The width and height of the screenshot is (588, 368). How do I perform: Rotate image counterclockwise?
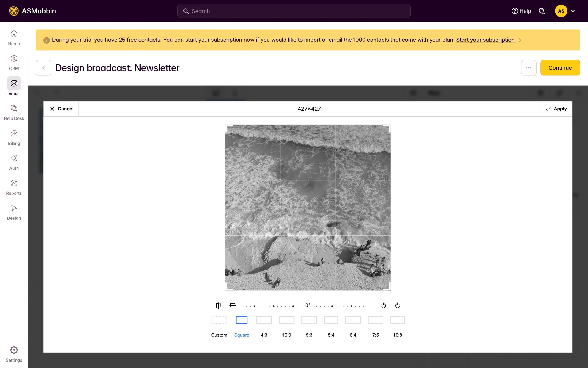[x=383, y=305]
